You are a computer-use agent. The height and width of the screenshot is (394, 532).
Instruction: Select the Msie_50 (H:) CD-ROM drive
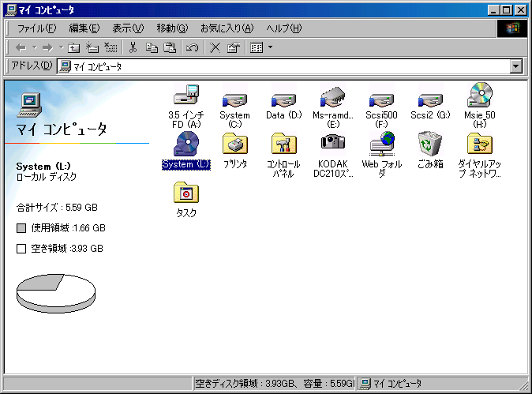(x=479, y=96)
